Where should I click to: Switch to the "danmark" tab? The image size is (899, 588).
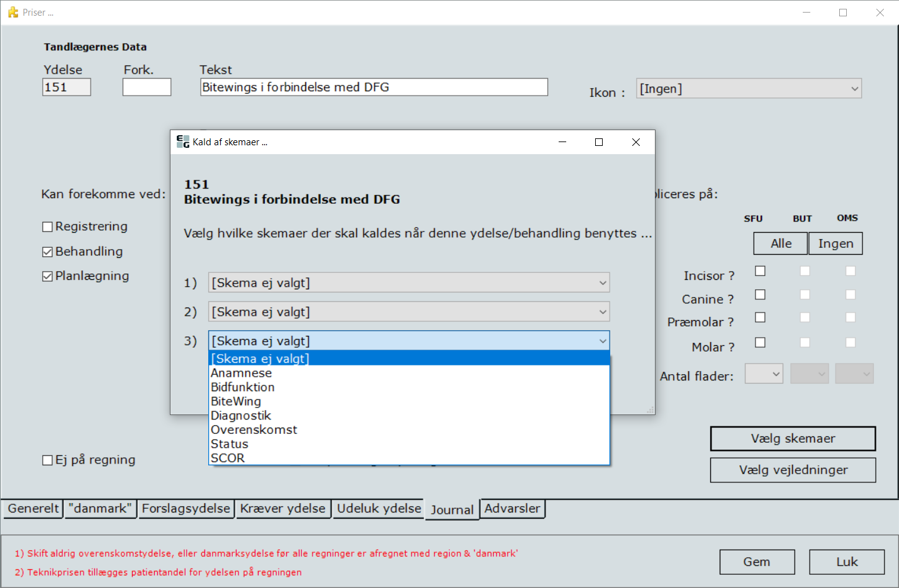tap(100, 509)
